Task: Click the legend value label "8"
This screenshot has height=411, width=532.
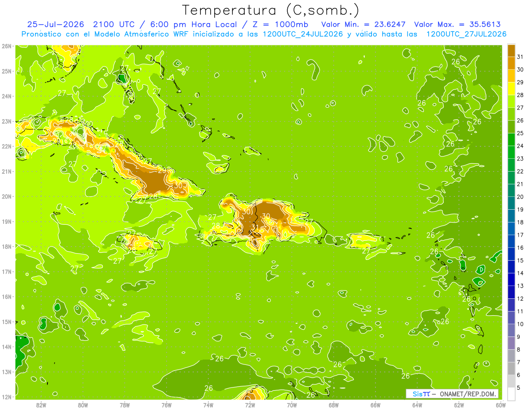Action: click(x=519, y=349)
